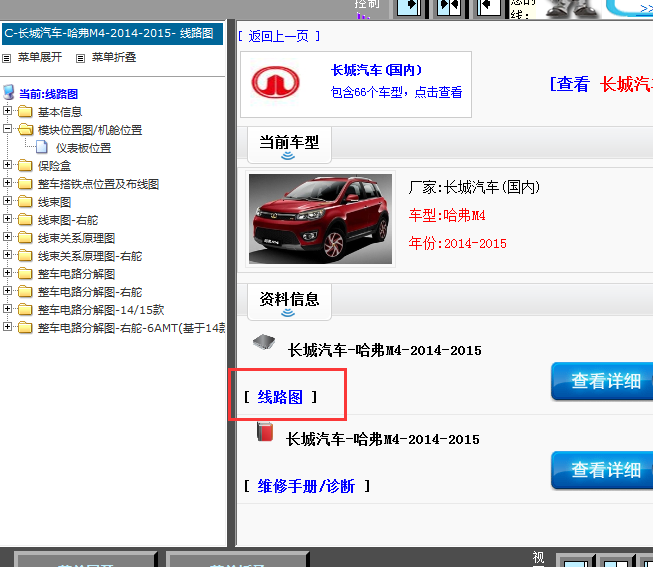The height and width of the screenshot is (567, 653).
Task: Open the 维修手册/诊断 link
Action: coord(306,486)
